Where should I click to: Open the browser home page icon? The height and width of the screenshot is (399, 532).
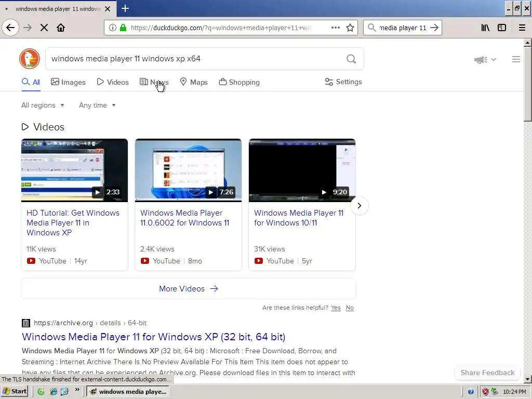coord(61,28)
